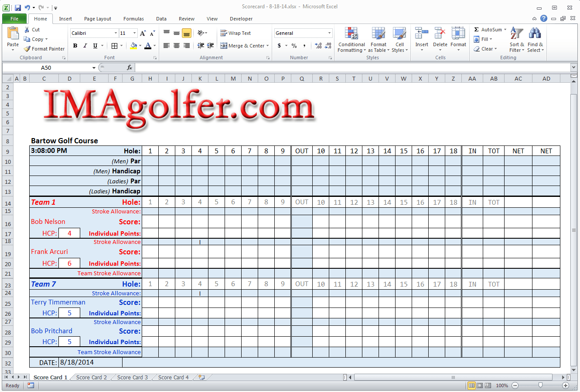Image resolution: width=580 pixels, height=392 pixels.
Task: Open the Score Card 2 sheet
Action: (91, 377)
